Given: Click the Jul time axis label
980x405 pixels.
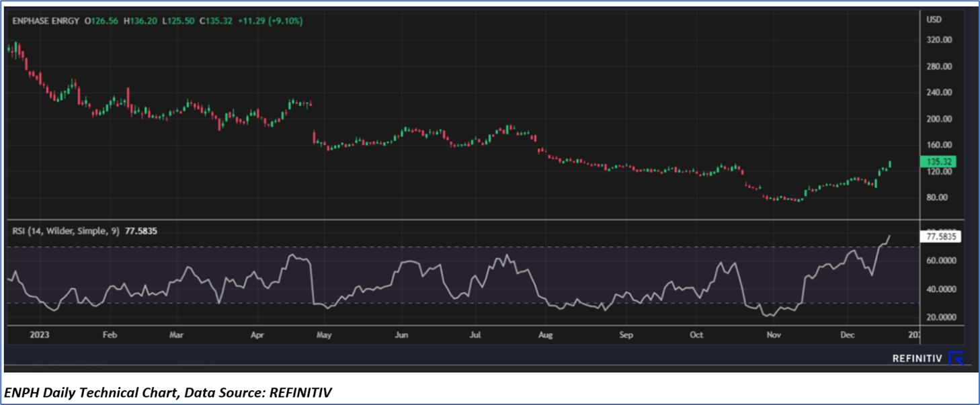Looking at the screenshot, I should 475,334.
